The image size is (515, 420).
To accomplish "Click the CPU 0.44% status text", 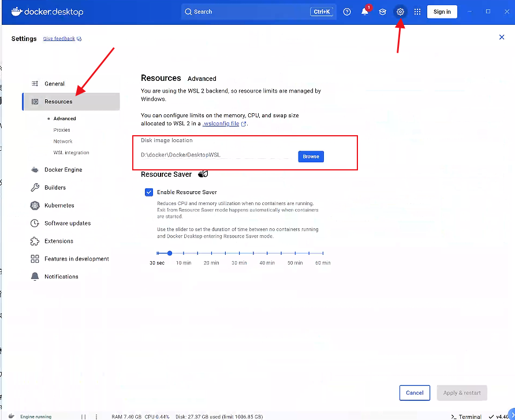I will pyautogui.click(x=157, y=417).
